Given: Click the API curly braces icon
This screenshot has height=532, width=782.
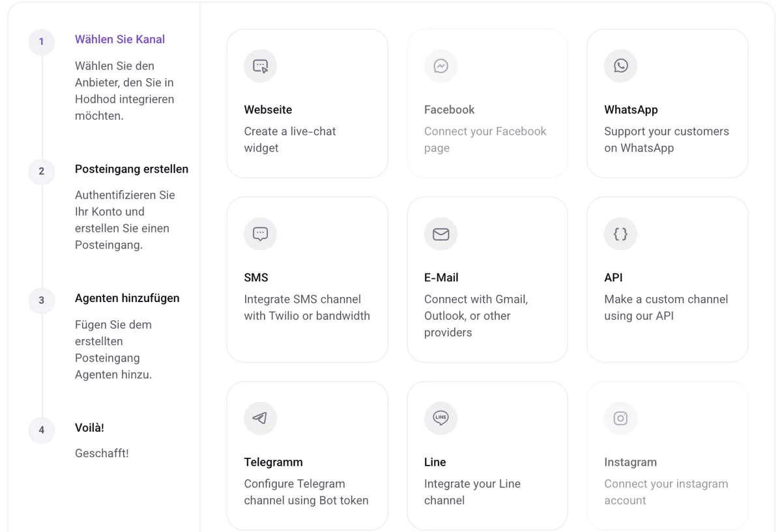Looking at the screenshot, I should [x=620, y=234].
